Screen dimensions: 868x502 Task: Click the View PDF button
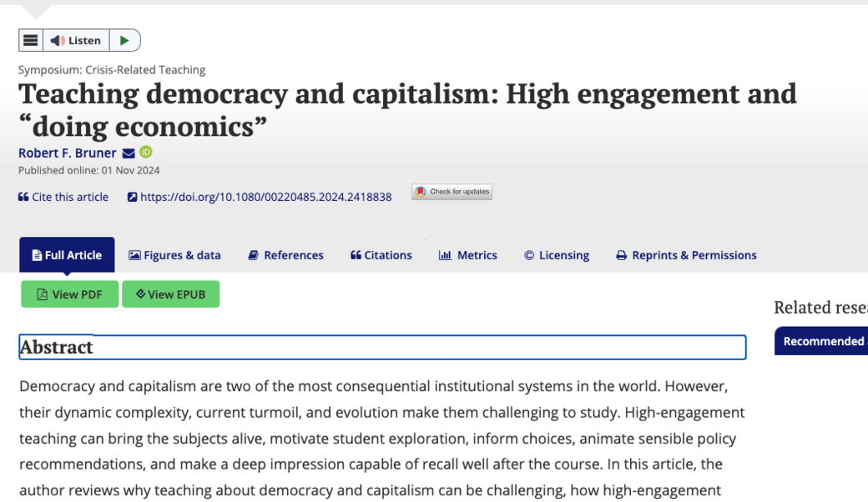69,294
